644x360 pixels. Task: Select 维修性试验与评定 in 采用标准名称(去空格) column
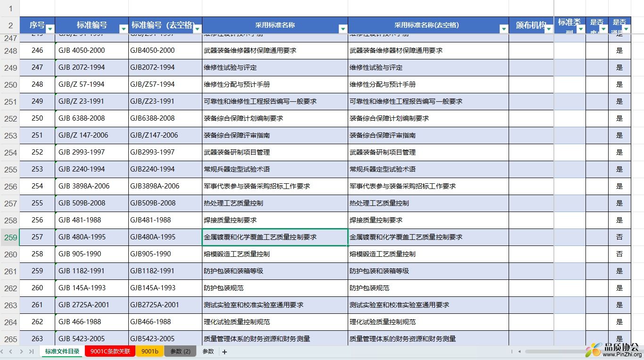pos(428,67)
